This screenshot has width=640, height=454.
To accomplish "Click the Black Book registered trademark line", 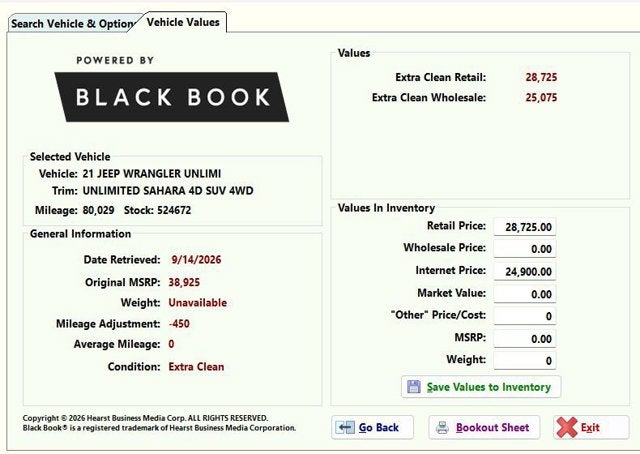I will click(159, 428).
